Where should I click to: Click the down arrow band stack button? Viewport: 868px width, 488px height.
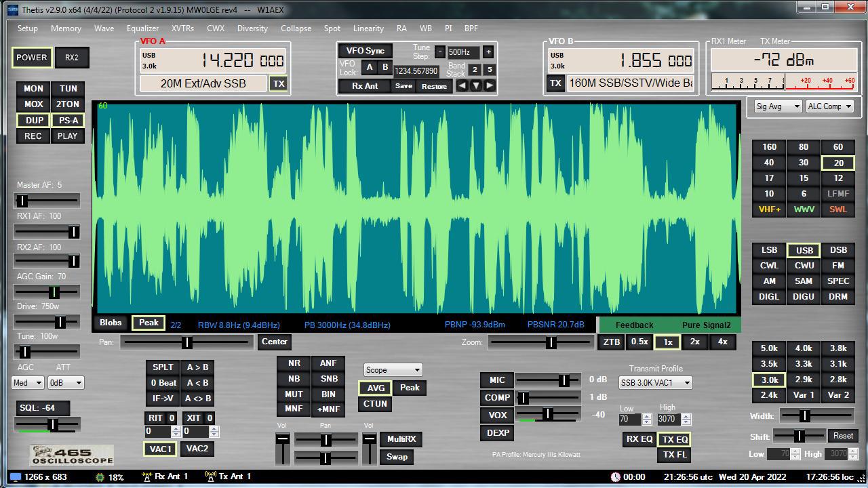click(476, 85)
